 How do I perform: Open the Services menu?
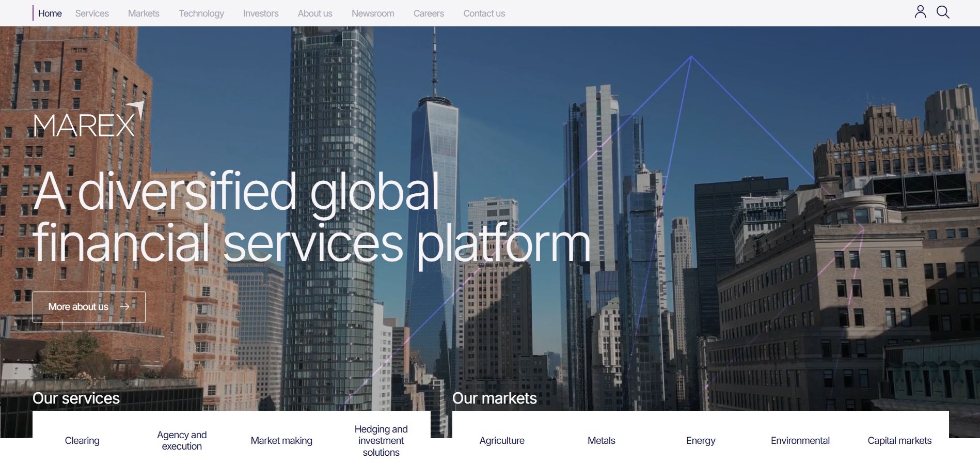pos(92,13)
